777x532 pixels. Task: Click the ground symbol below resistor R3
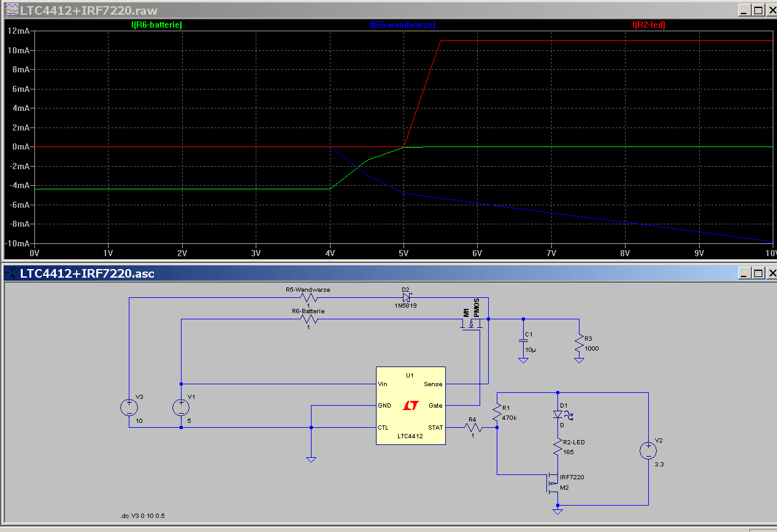578,360
